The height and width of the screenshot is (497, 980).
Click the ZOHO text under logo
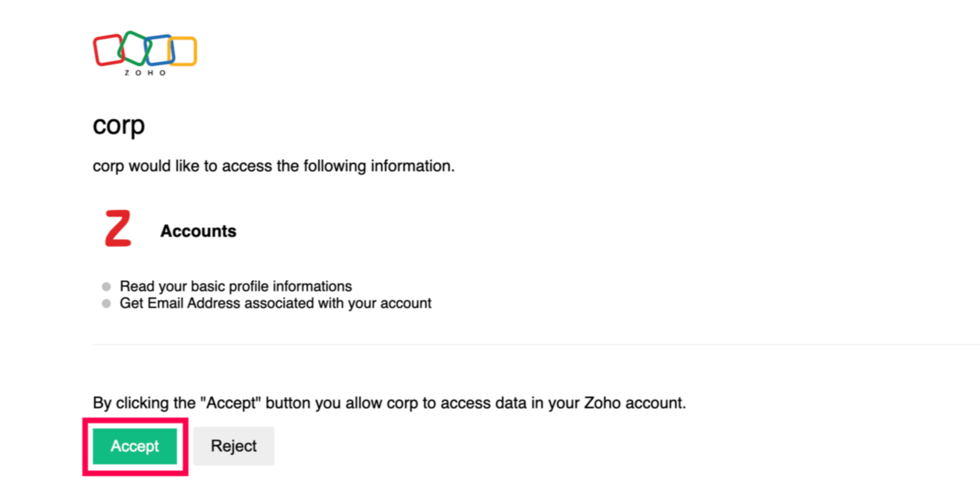click(145, 73)
